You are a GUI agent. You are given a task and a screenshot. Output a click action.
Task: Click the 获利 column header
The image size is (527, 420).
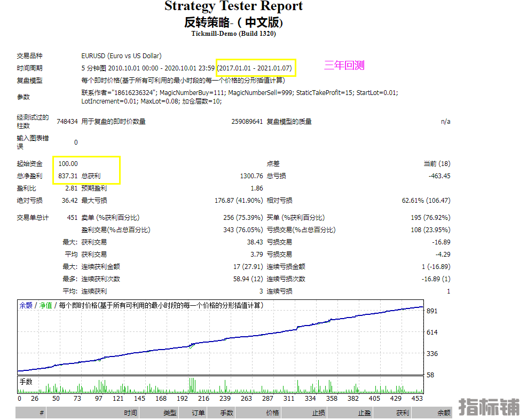[392, 413]
